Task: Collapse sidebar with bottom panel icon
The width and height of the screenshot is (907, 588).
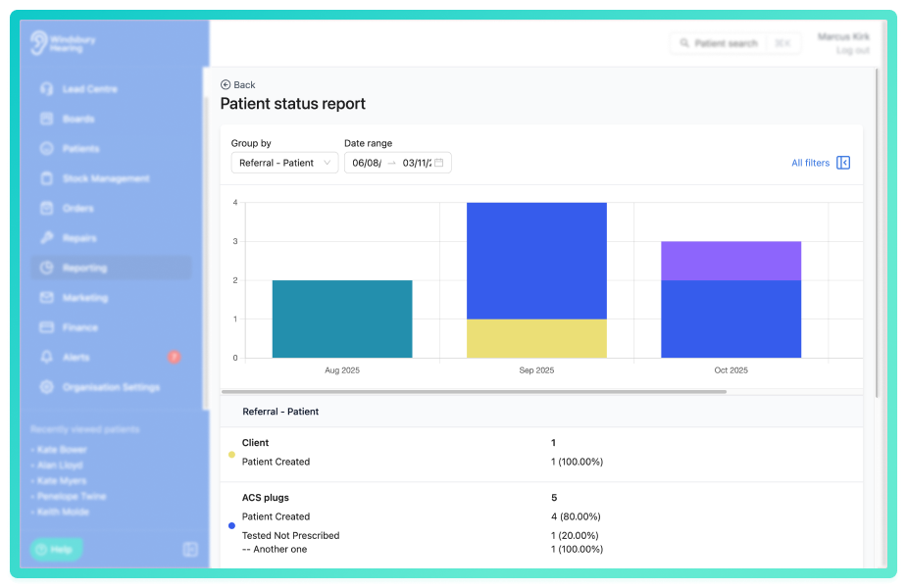Action: pyautogui.click(x=190, y=549)
